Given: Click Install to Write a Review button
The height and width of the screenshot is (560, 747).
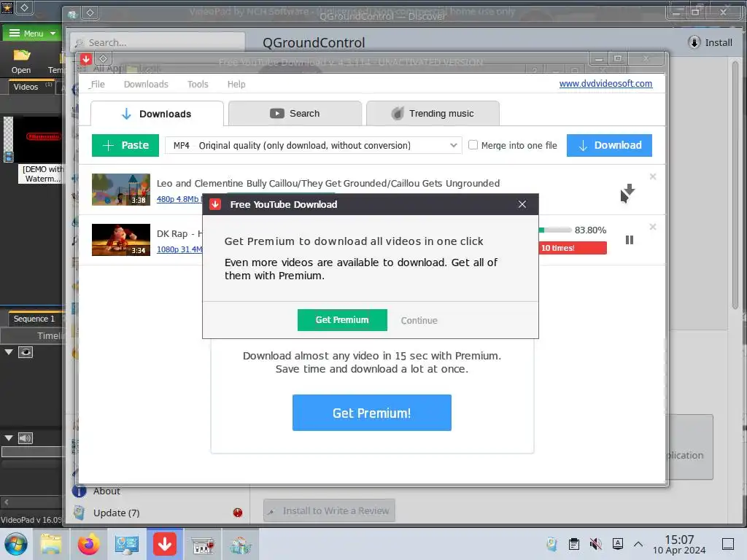Looking at the screenshot, I should pos(329,510).
